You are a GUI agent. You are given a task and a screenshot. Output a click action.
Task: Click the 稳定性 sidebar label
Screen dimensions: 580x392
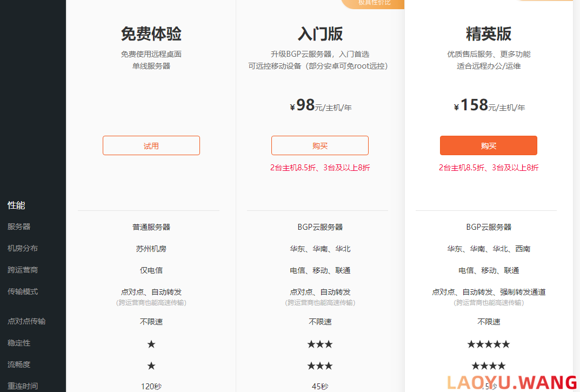tap(19, 343)
